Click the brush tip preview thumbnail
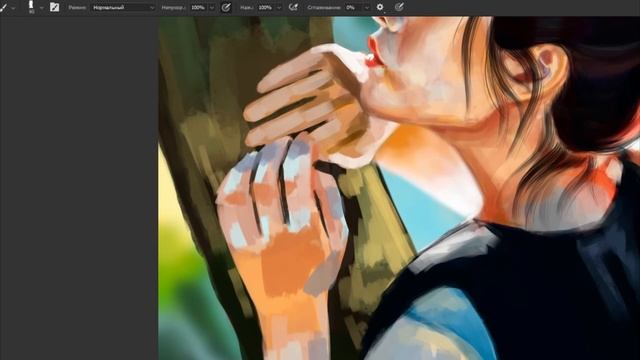This screenshot has width=640, height=360. coord(31,7)
